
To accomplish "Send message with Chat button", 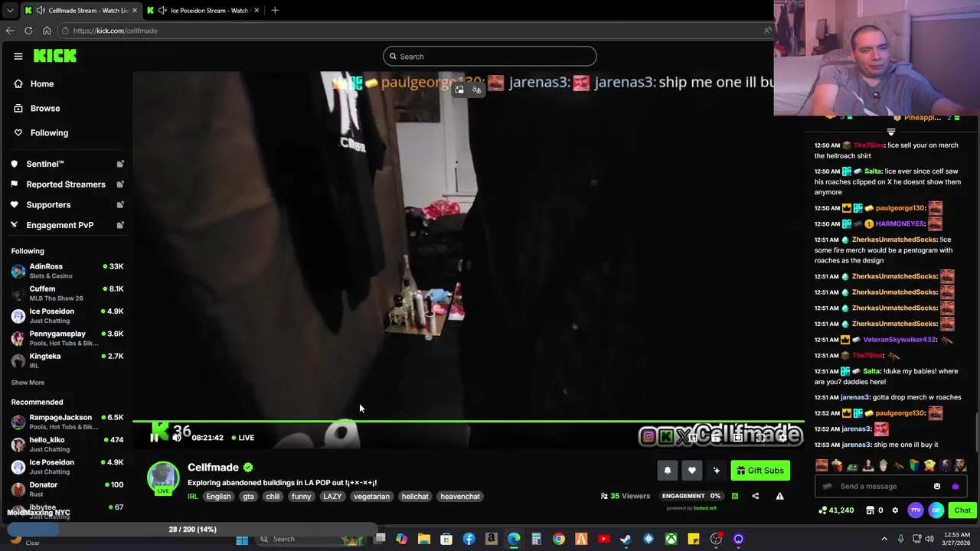I will coord(962,510).
